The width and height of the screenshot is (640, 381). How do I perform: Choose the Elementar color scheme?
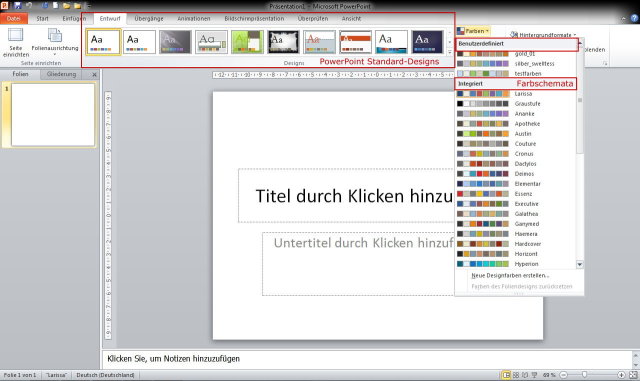pyautogui.click(x=516, y=184)
